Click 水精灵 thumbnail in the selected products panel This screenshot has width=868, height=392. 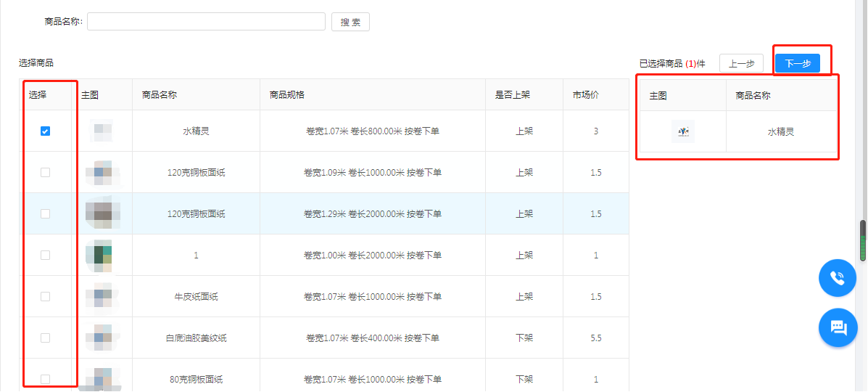[682, 131]
